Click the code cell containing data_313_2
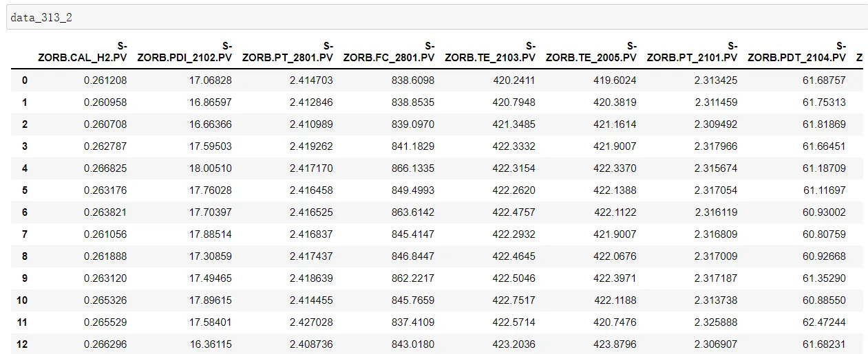This screenshot has width=868, height=354. [x=436, y=17]
